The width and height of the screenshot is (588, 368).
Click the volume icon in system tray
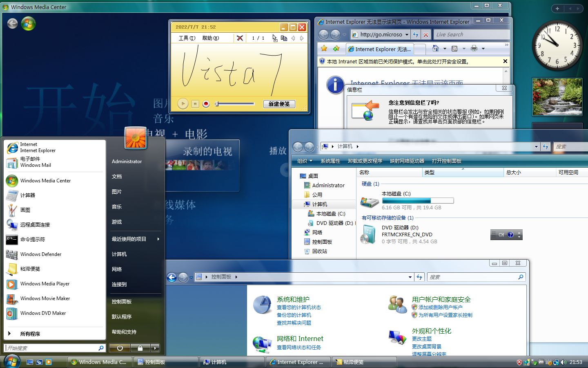[563, 362]
